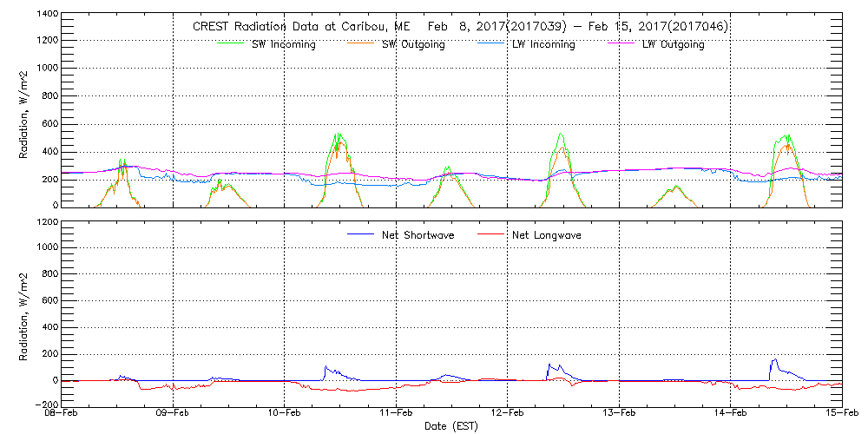
Task: Select the 10-Feb date tick label
Action: [285, 414]
